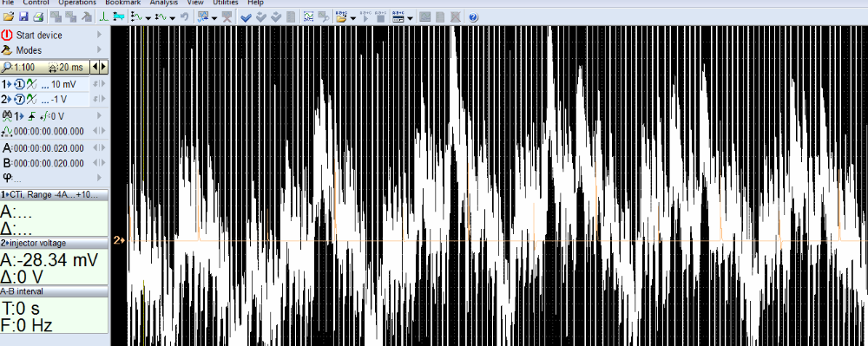Toggle trigger rising edge icon
Viewport: 868px width, 346px height.
(x=31, y=115)
